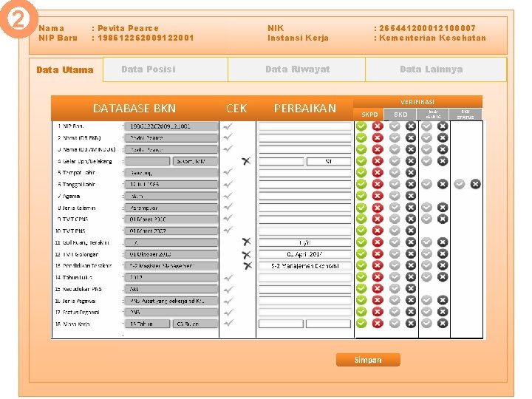Click BKD dark cross for NIP Baru

click(411, 126)
